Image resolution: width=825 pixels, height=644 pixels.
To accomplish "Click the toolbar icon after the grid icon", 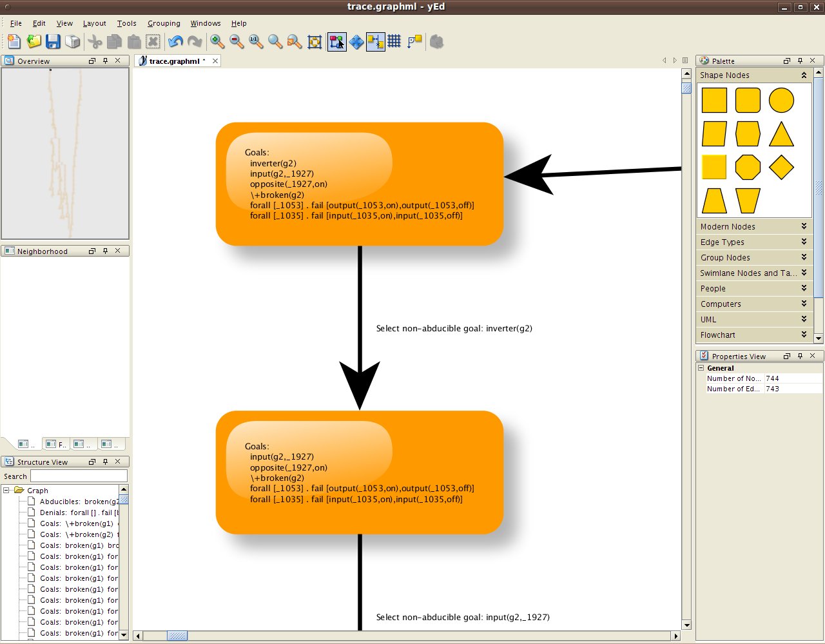I will click(x=415, y=42).
